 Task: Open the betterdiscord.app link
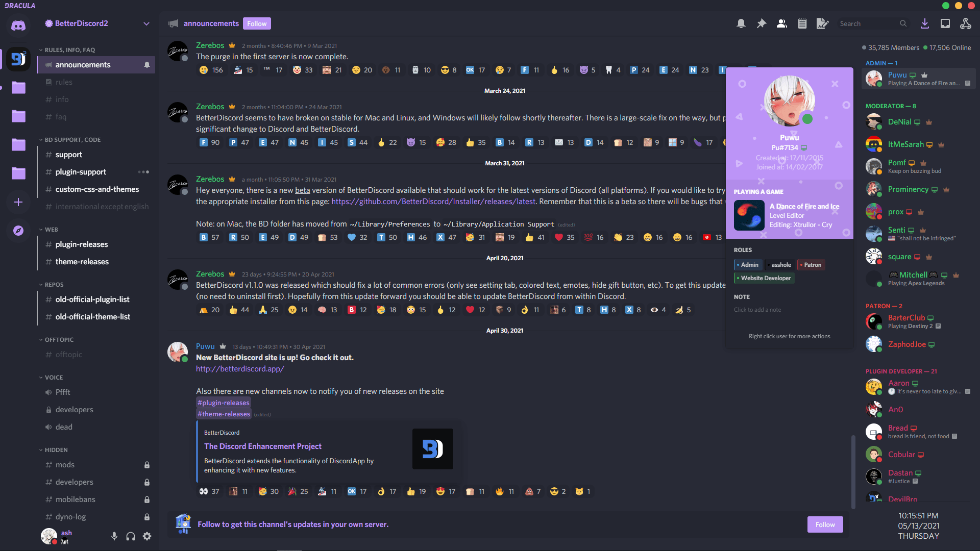pyautogui.click(x=240, y=369)
